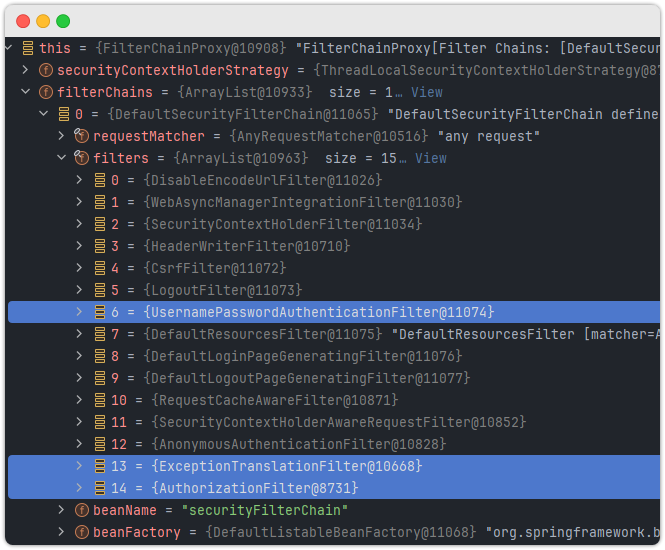Screen dimensions: 665x550
Task: Select {LogoutFilter@11073} value text
Action: click(x=223, y=290)
